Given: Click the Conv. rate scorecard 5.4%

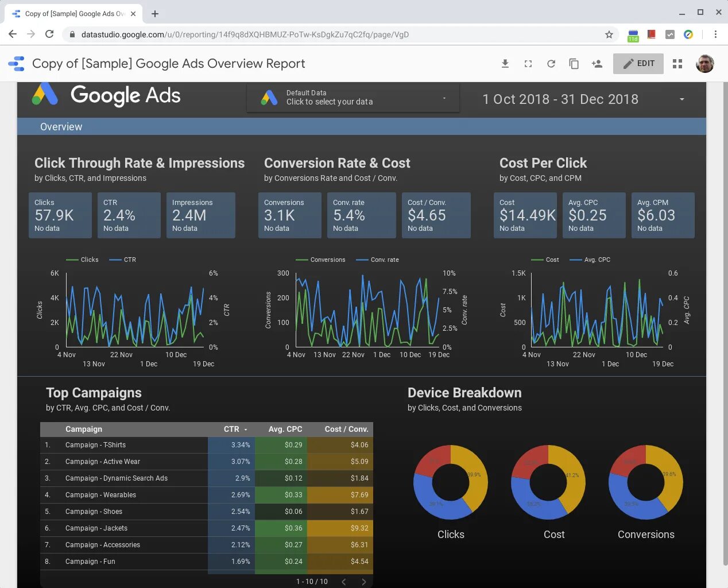Looking at the screenshot, I should coord(362,215).
